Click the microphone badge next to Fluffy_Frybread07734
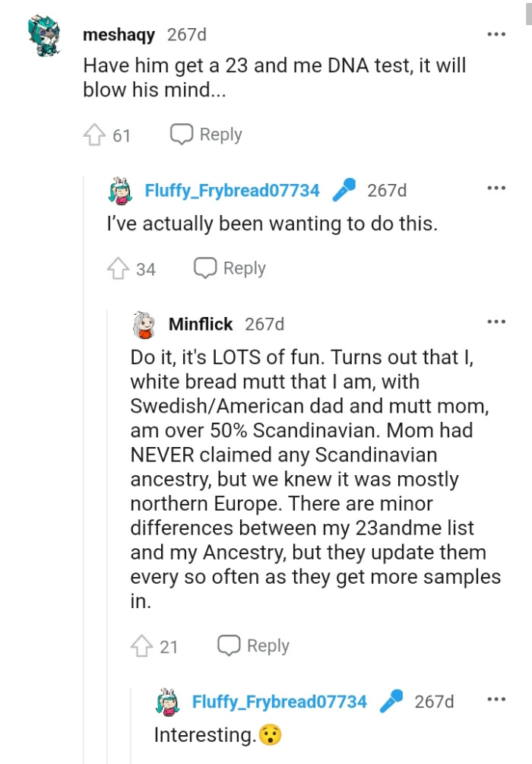Image resolution: width=532 pixels, height=764 pixels. (x=344, y=190)
